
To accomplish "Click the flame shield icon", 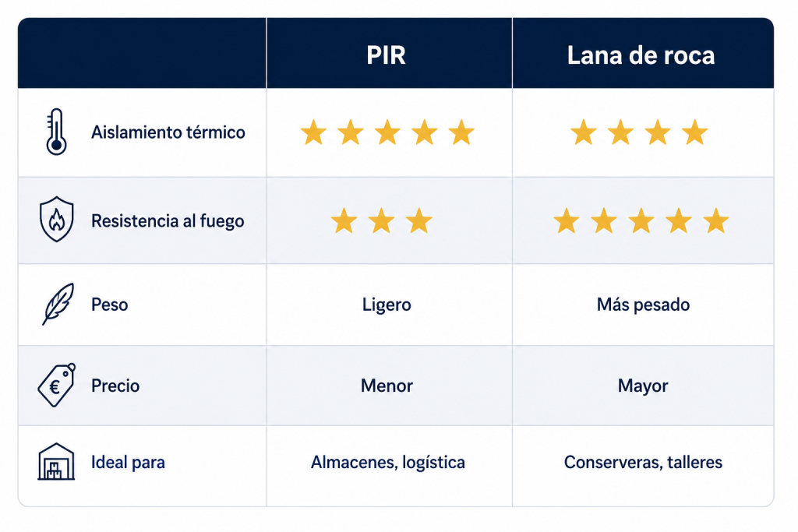I will coord(56,219).
